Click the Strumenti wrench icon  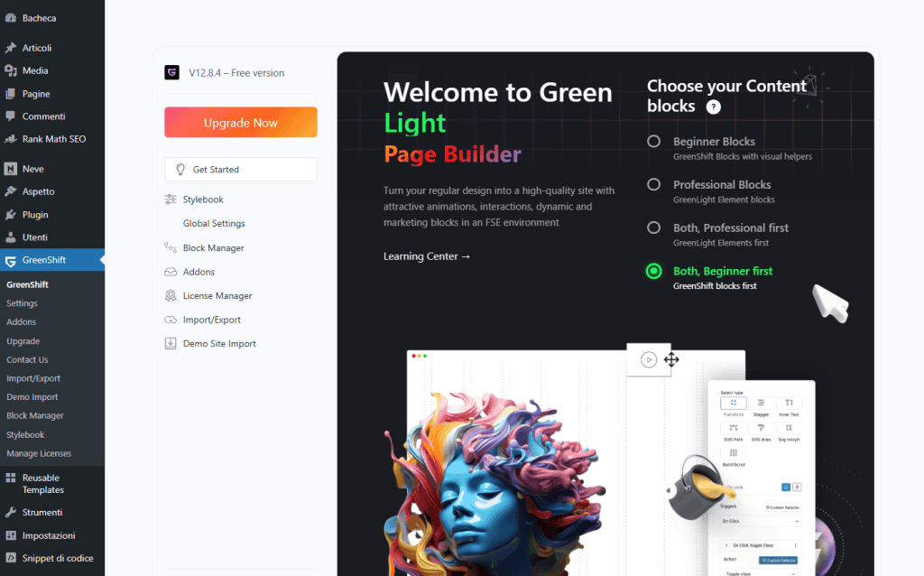pyautogui.click(x=11, y=512)
